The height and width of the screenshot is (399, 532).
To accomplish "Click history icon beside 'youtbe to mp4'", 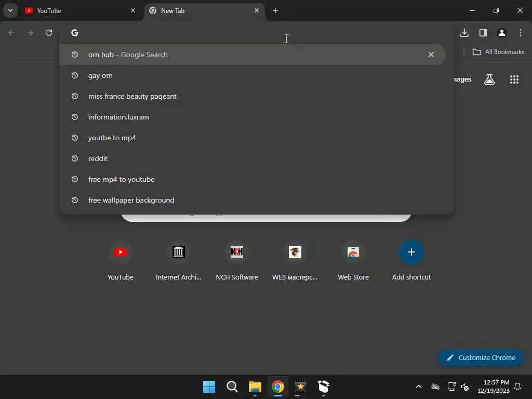I will (x=75, y=138).
